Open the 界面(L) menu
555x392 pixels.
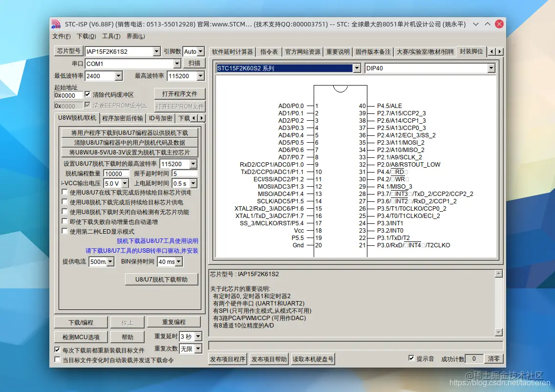(136, 36)
